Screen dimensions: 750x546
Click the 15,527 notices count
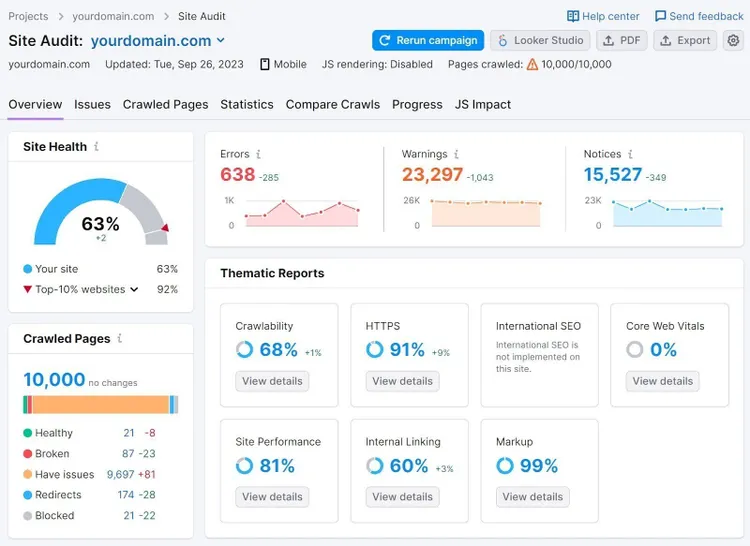click(613, 174)
